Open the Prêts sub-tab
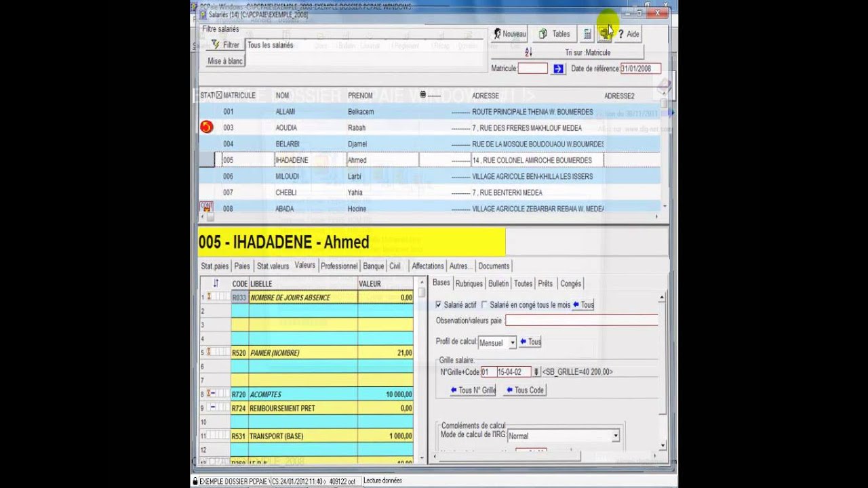 coord(545,284)
